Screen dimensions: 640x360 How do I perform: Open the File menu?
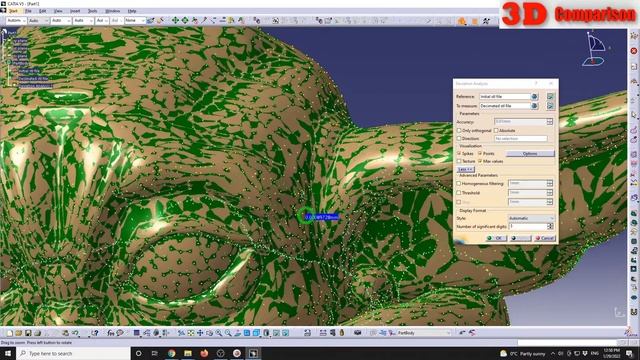click(28, 11)
